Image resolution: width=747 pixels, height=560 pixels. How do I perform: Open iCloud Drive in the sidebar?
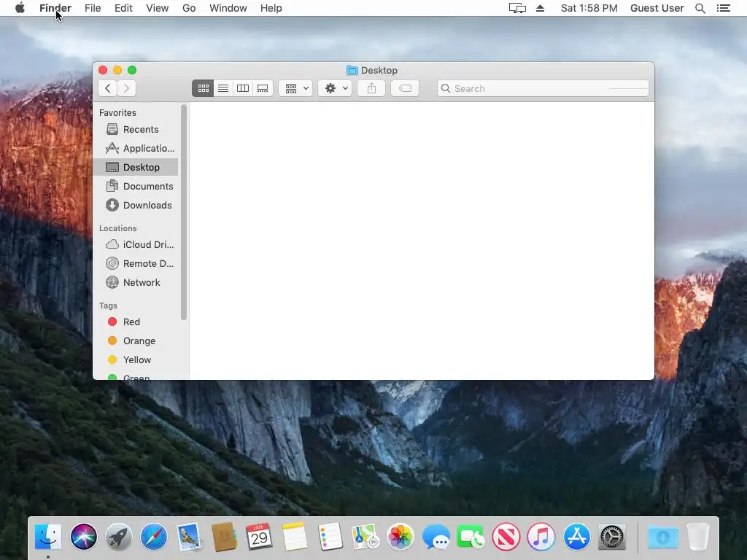[136, 244]
